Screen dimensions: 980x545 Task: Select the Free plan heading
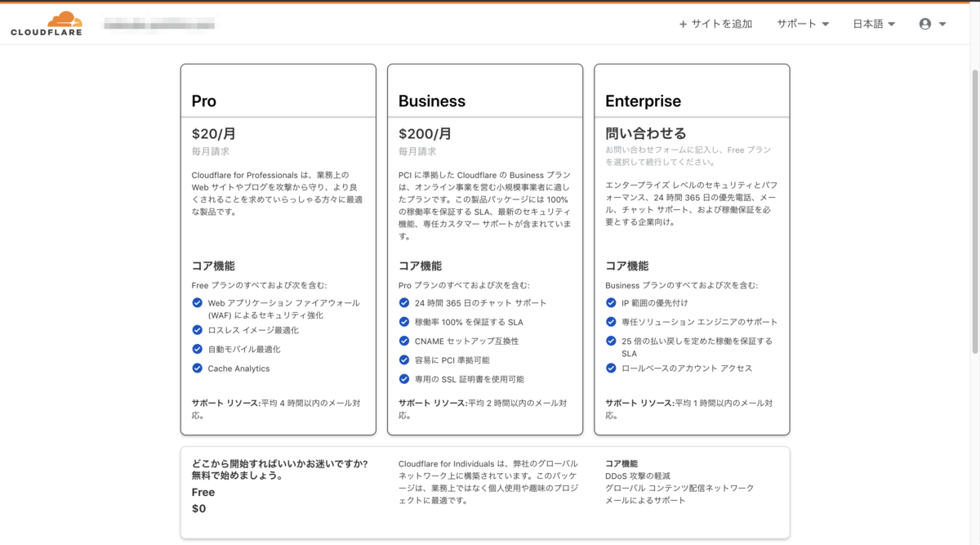[x=203, y=492]
